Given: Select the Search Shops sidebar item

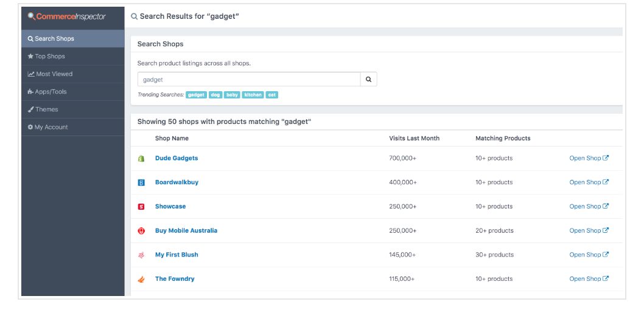Looking at the screenshot, I should tap(54, 39).
